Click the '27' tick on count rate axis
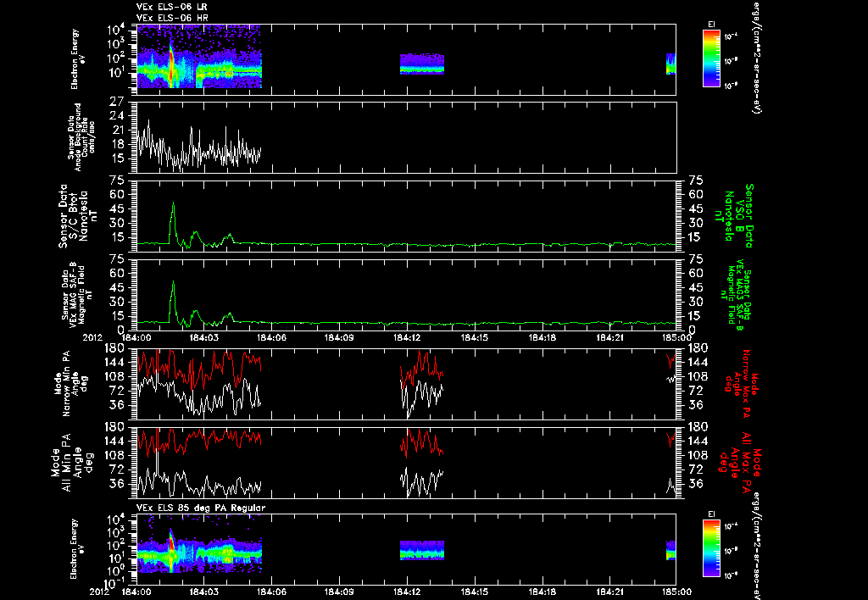 (116, 102)
